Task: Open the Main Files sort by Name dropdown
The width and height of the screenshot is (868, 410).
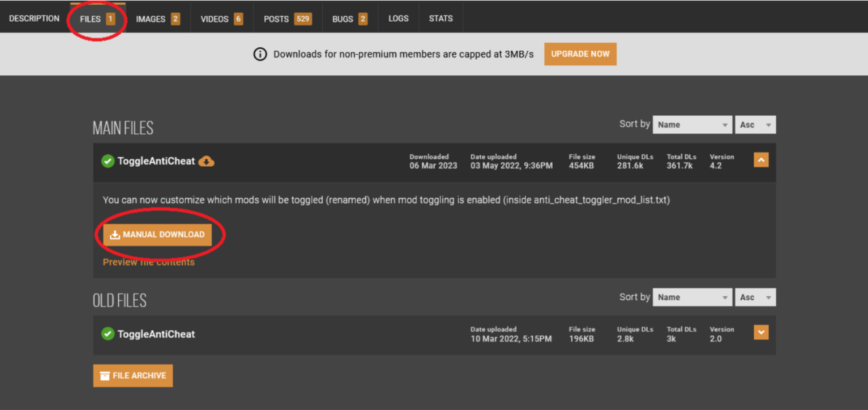Action: coord(692,125)
